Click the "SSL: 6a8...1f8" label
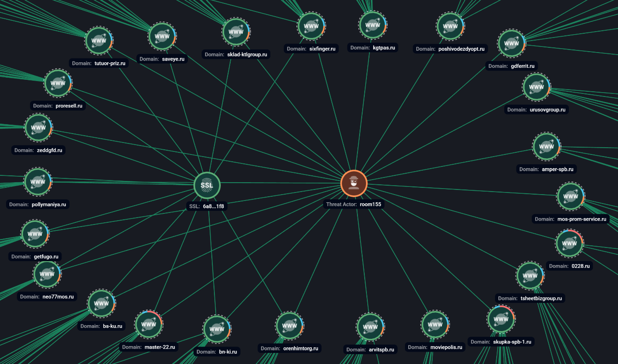The height and width of the screenshot is (364, 618). (207, 206)
